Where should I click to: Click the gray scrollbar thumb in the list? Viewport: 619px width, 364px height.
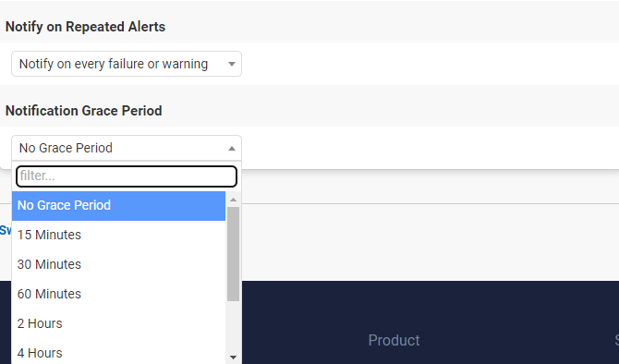[234, 254]
